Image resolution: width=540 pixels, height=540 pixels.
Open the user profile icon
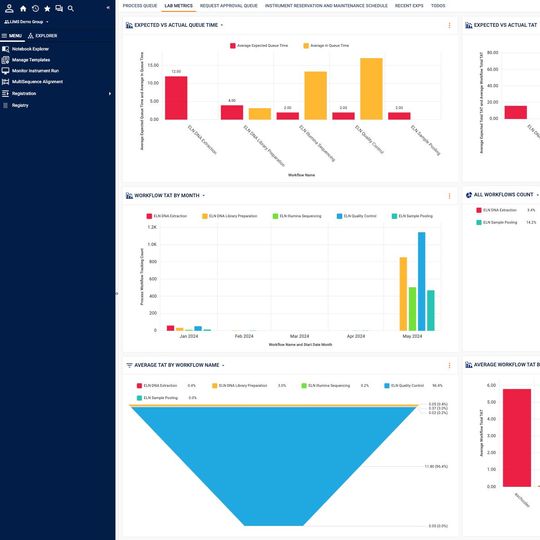click(9, 8)
